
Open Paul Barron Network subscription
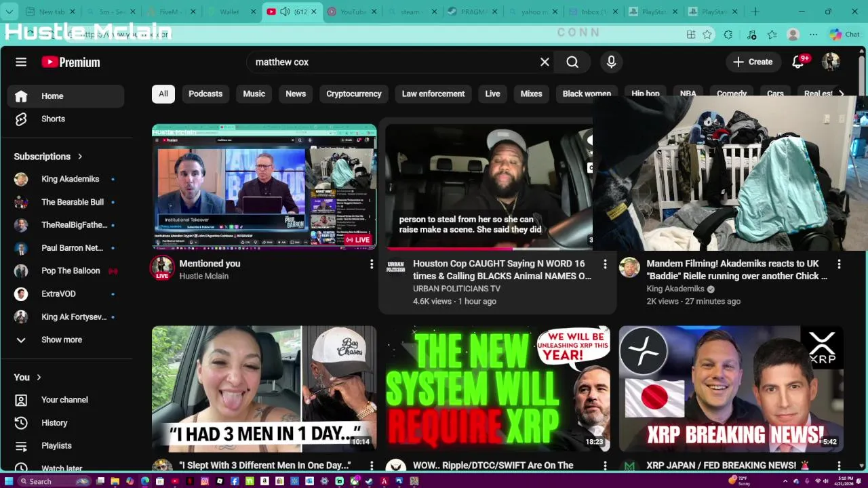(66, 247)
